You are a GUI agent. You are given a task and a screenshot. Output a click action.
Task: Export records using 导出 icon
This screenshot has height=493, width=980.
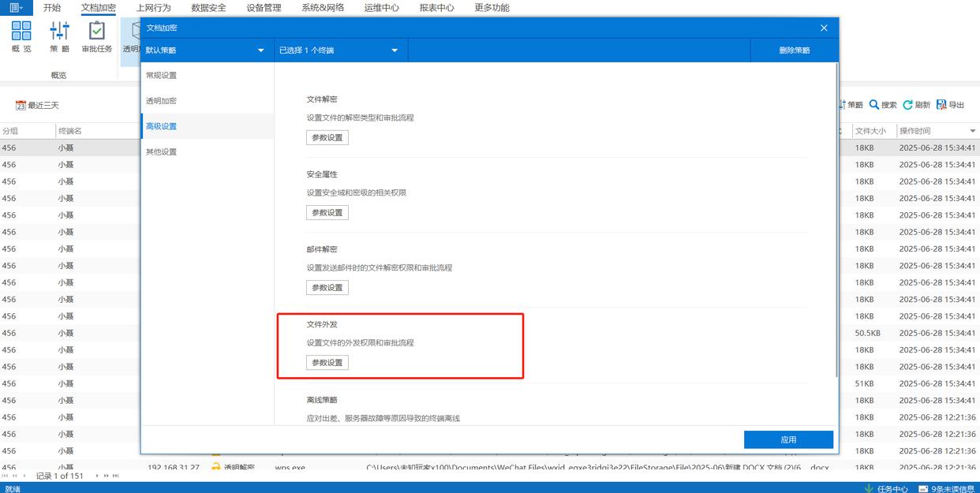click(x=941, y=105)
